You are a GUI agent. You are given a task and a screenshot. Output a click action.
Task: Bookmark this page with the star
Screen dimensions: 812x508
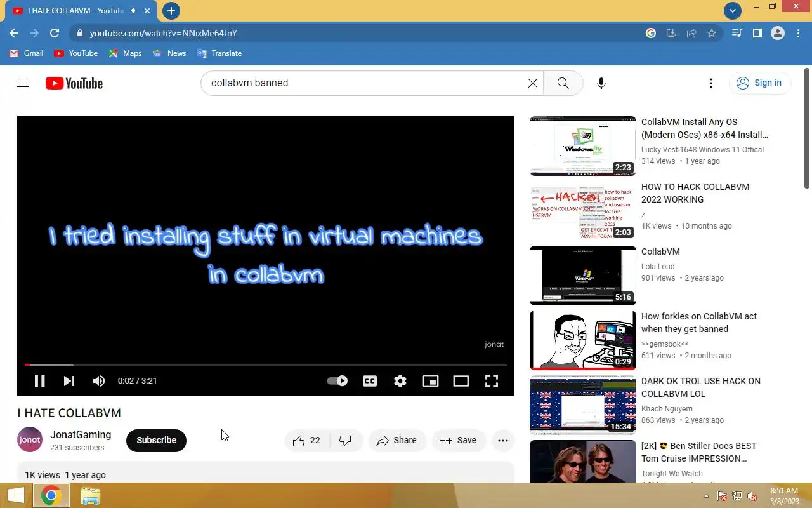click(712, 33)
